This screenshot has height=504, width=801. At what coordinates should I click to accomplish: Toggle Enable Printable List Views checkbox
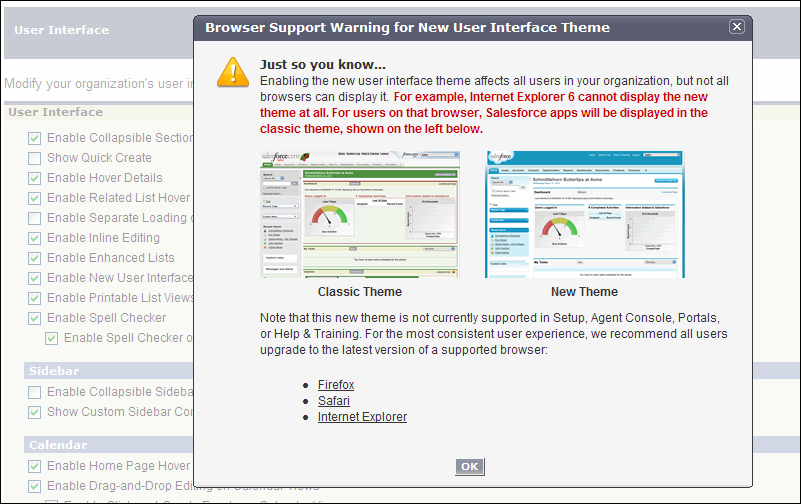coord(35,298)
